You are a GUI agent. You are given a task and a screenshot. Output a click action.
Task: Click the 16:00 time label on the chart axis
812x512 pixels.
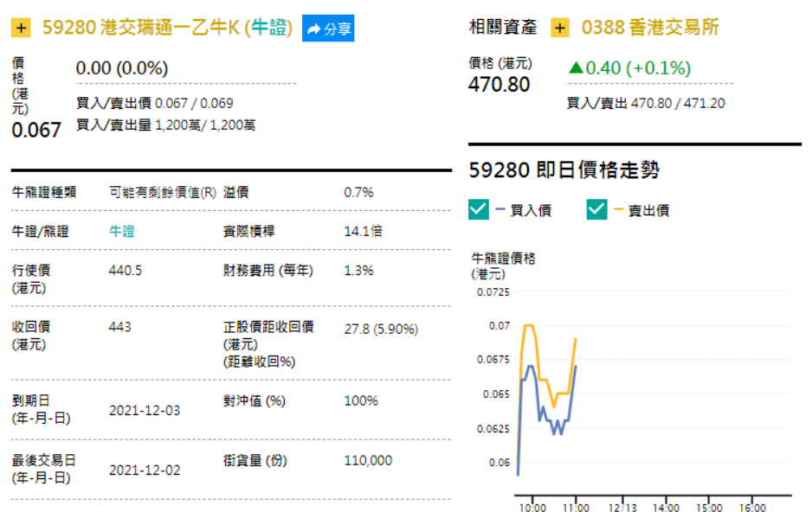pos(753,507)
